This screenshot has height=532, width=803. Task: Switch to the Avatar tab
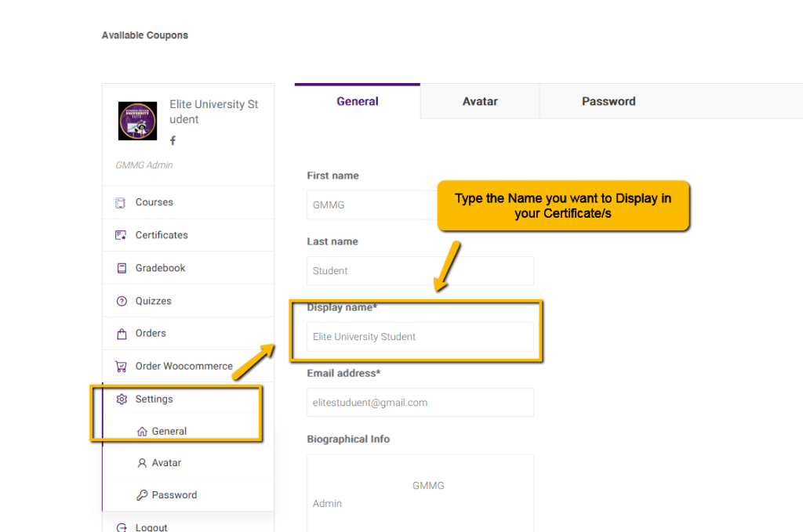coord(480,101)
